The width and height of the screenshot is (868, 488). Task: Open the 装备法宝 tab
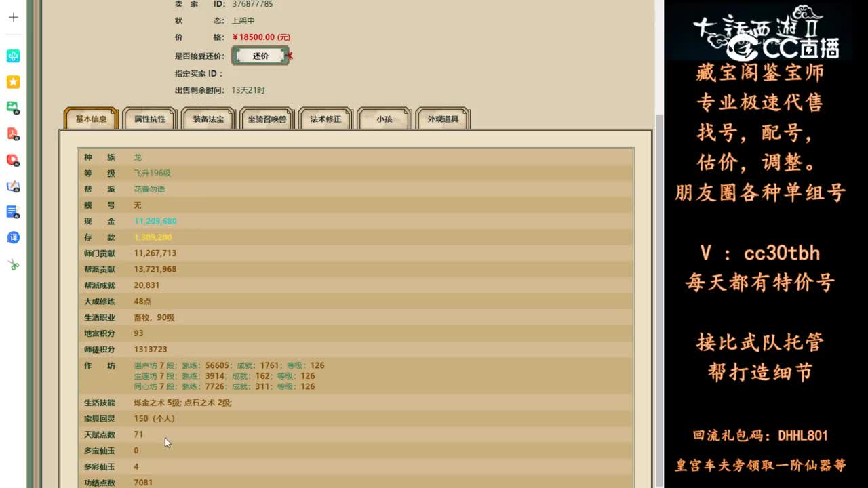click(x=208, y=119)
